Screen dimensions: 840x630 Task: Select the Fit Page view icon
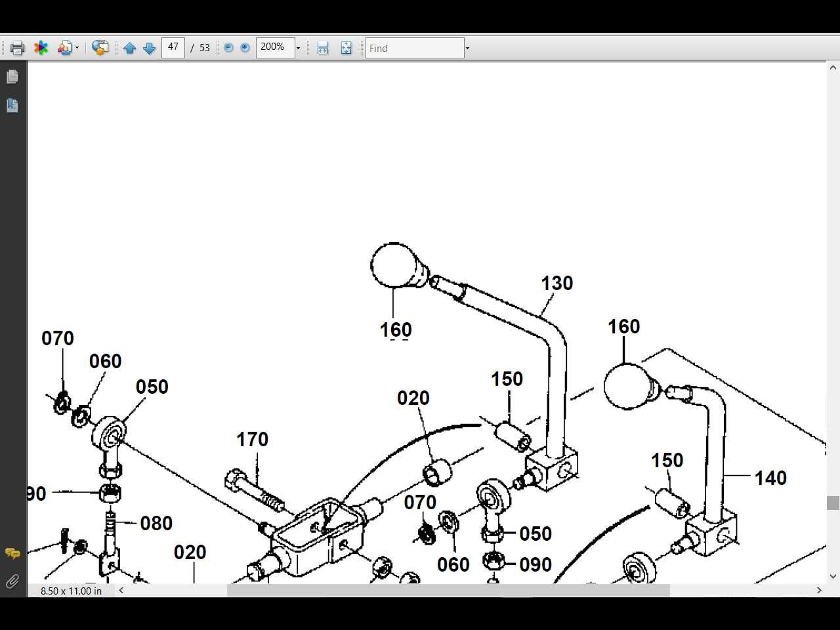pos(346,47)
